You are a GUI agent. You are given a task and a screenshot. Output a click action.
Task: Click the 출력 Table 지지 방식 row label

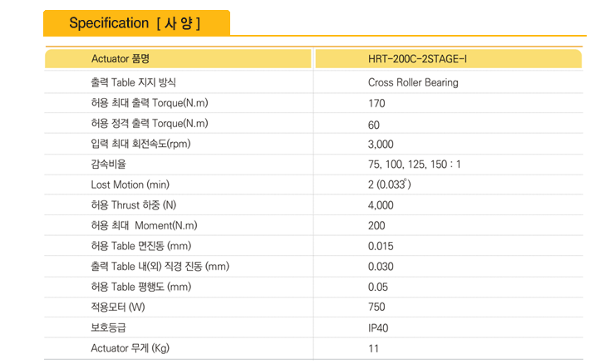(133, 82)
